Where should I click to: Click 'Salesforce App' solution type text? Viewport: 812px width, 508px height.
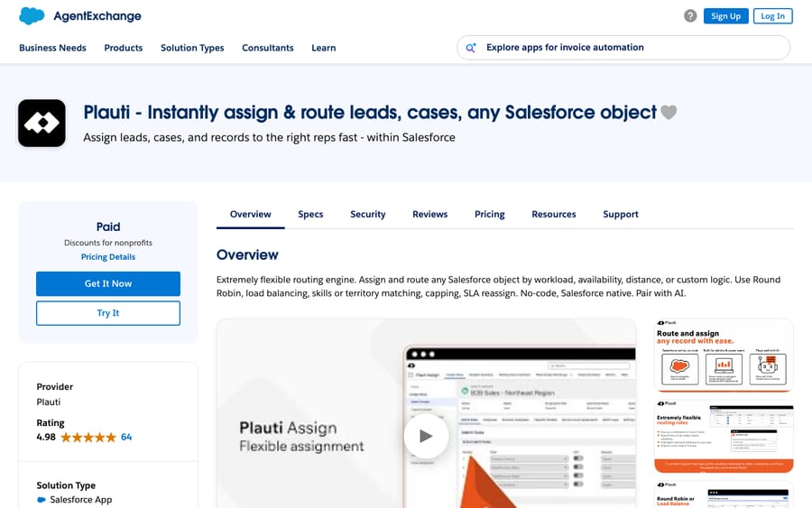pos(81,500)
